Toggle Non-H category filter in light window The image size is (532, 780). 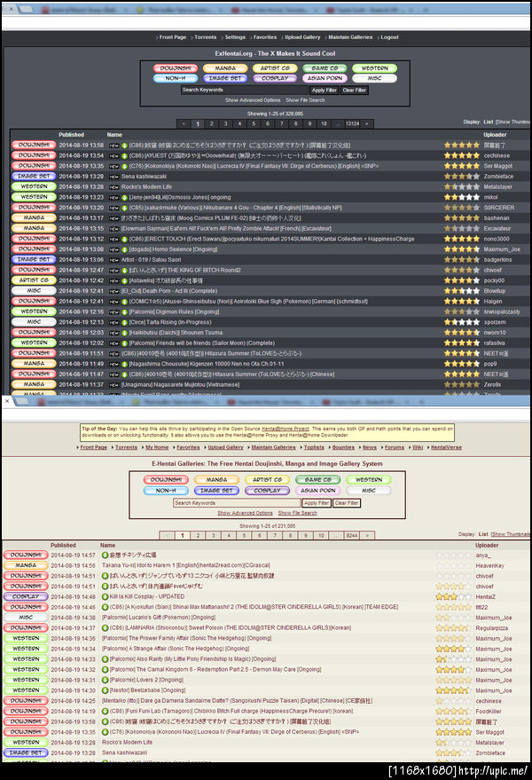point(166,491)
